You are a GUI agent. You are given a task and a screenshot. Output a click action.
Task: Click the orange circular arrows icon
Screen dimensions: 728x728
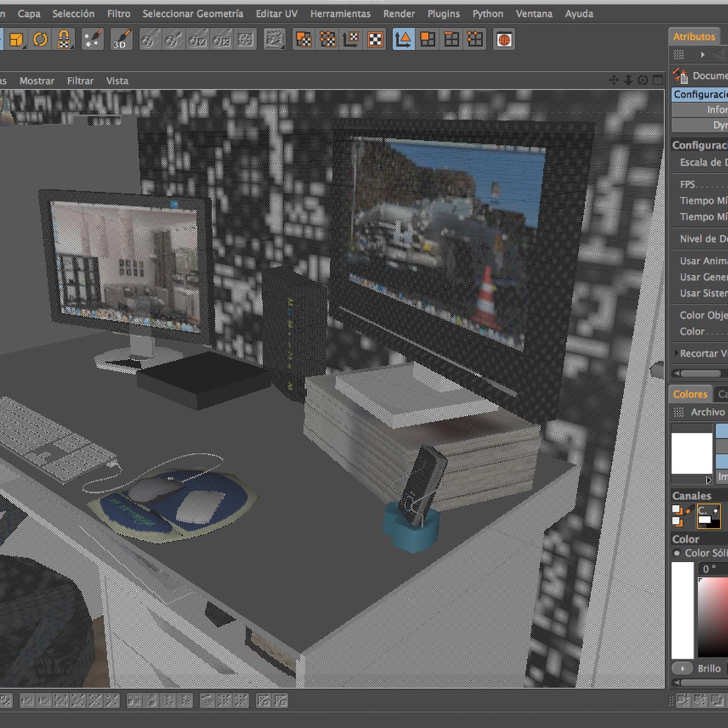point(40,40)
